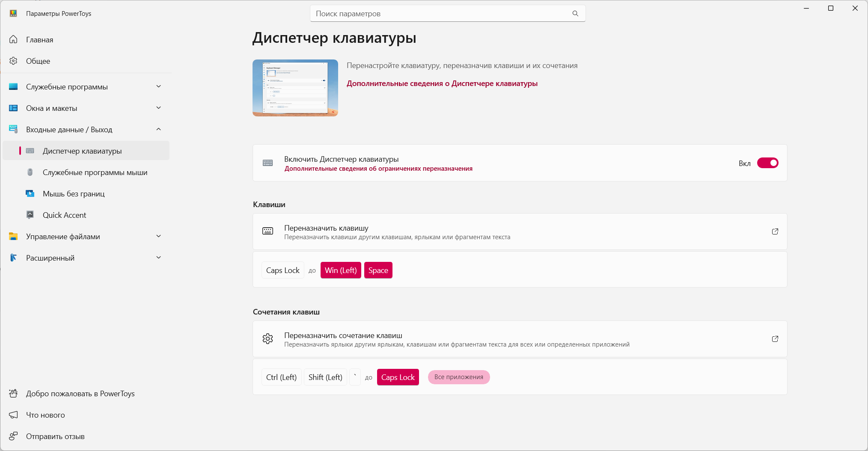Screen dimensions: 868x451
Task: Click the megaphone icon beside Что нового
Action: (13, 415)
